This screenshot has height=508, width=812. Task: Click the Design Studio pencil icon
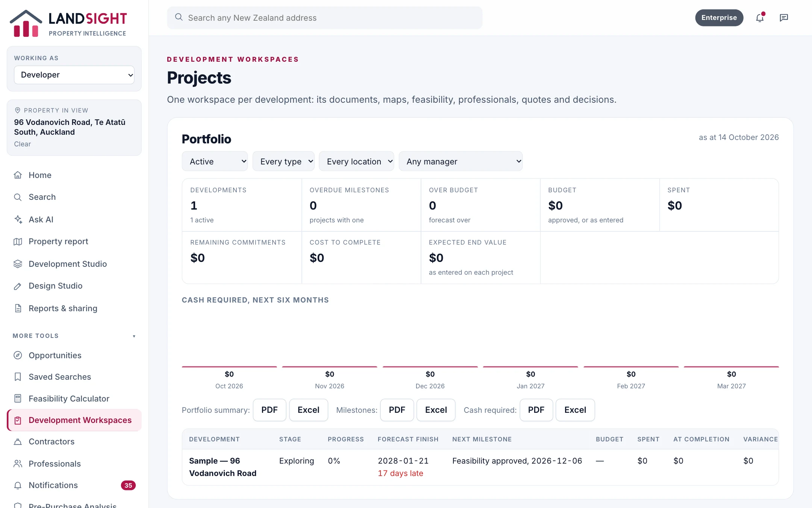18,286
